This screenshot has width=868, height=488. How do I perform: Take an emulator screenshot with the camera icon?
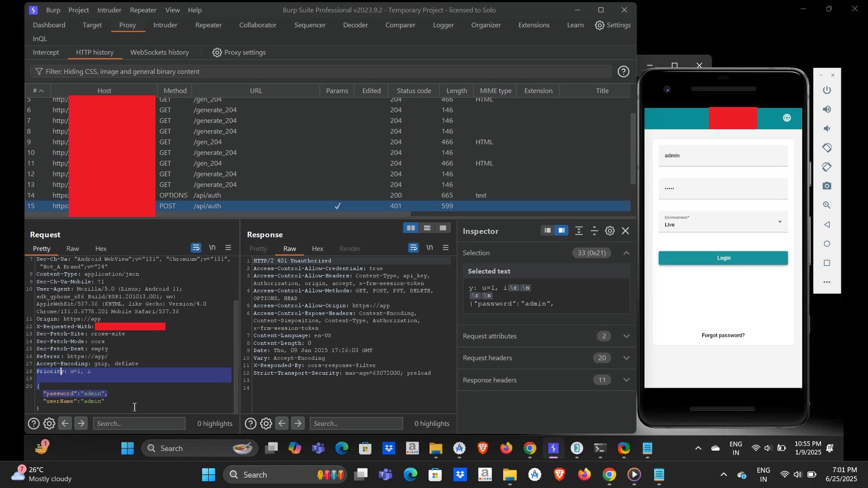[x=827, y=186]
